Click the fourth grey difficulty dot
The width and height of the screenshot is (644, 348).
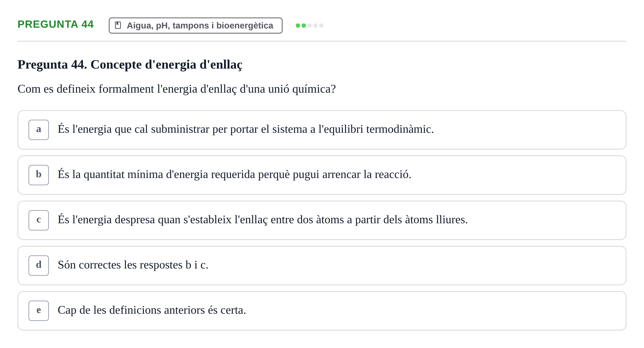point(315,26)
